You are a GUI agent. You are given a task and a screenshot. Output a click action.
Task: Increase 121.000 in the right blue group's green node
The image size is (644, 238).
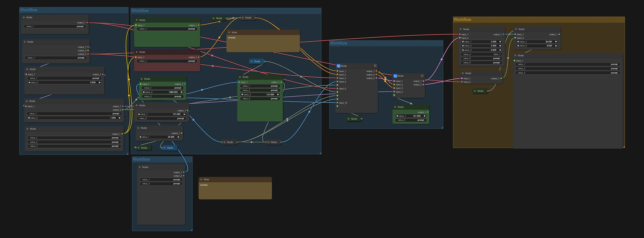[425, 116]
